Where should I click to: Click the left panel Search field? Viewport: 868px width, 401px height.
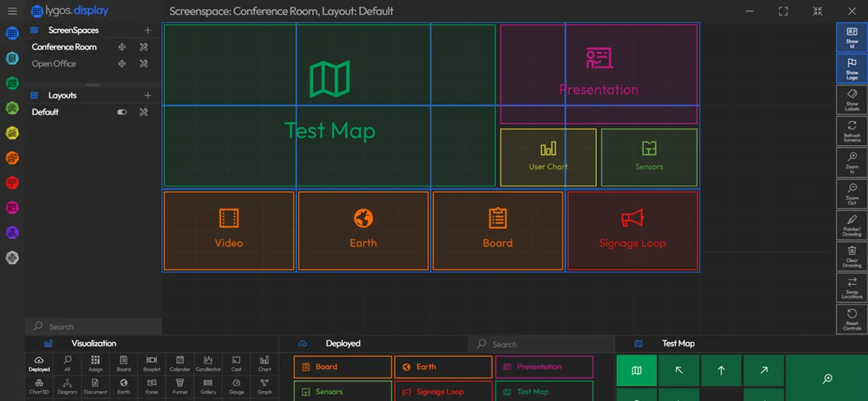94,327
